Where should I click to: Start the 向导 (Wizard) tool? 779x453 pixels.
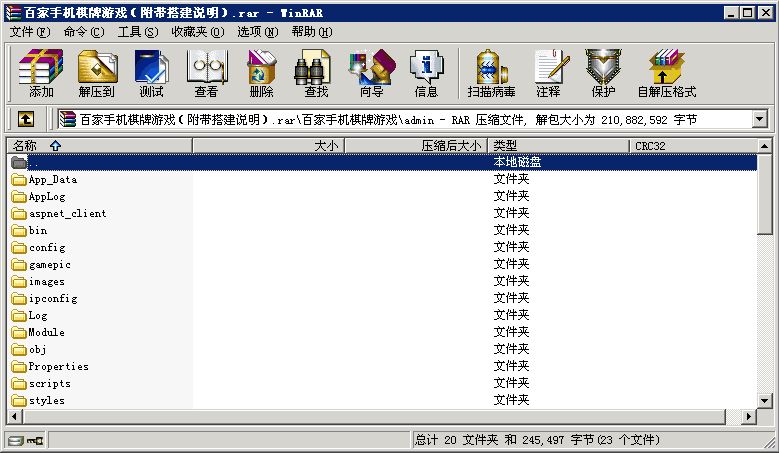(371, 75)
